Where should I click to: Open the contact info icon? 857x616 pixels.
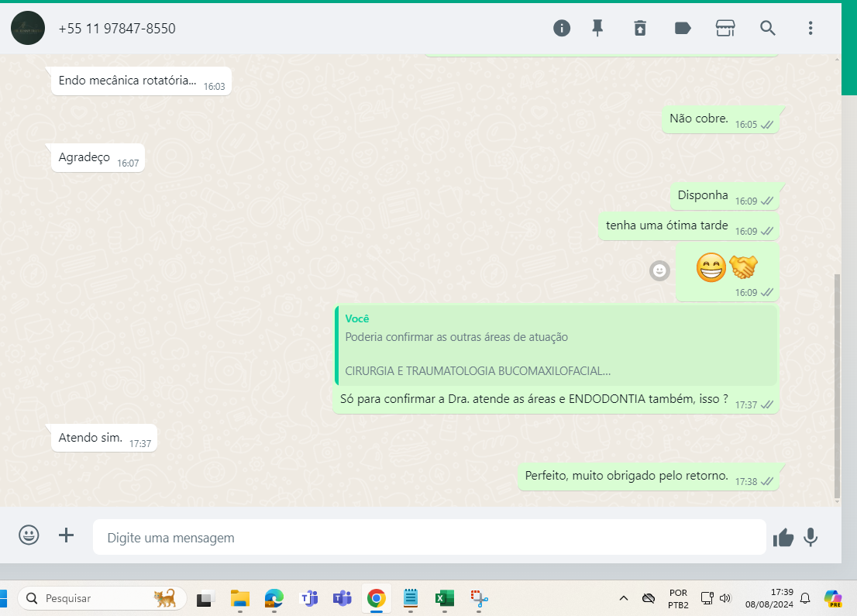[x=561, y=28]
